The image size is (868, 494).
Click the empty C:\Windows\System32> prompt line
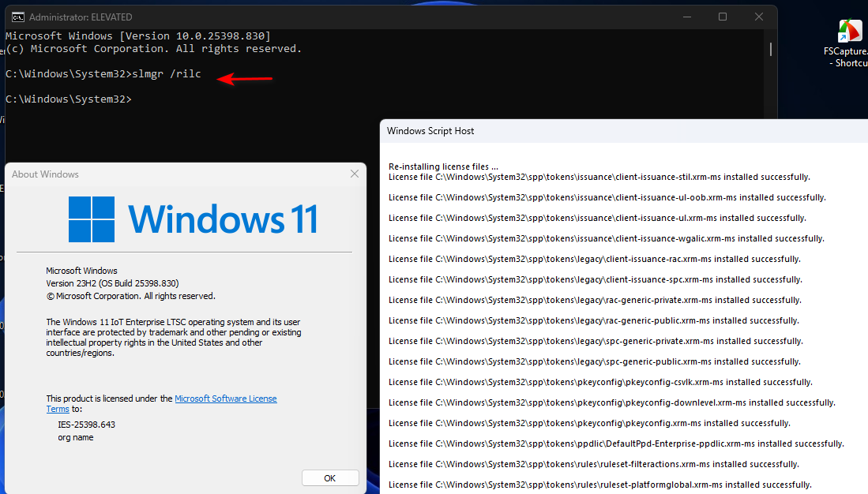(69, 99)
